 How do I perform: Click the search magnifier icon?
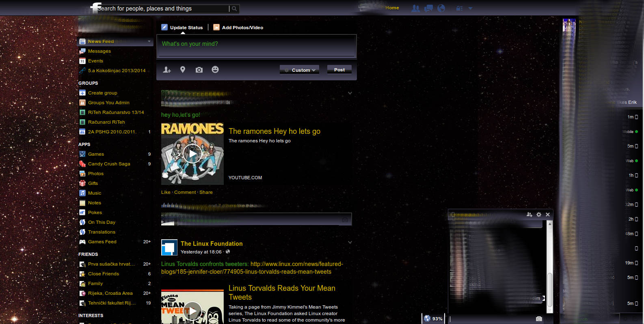pos(234,9)
